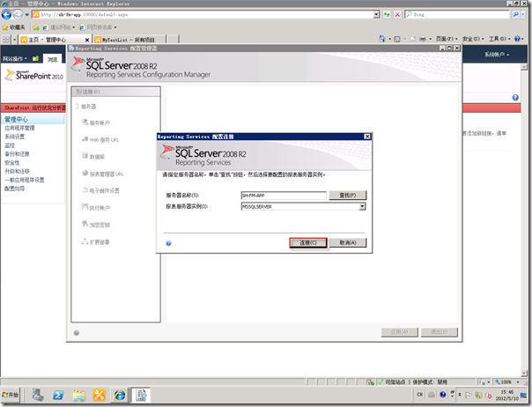Click the server name field containing SH-FM-APP

284,196
